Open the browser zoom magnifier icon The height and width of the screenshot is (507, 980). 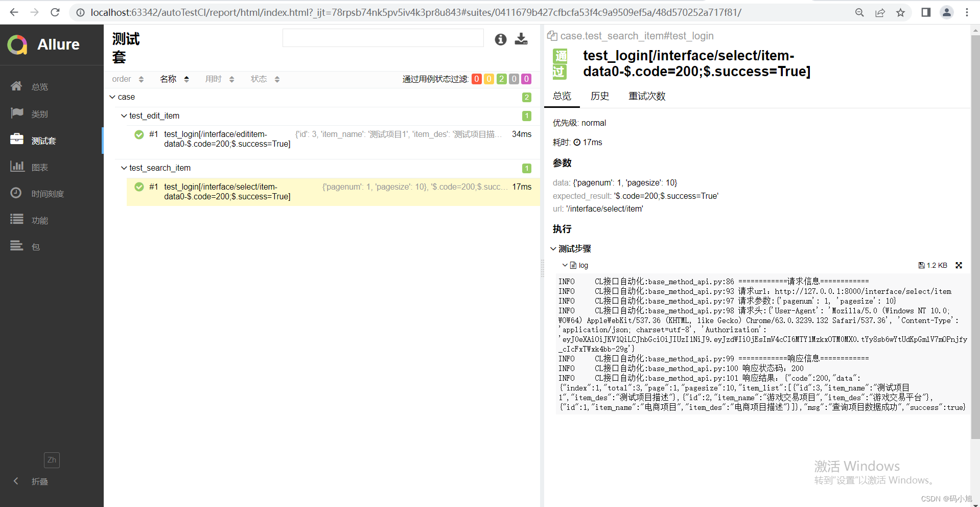859,12
